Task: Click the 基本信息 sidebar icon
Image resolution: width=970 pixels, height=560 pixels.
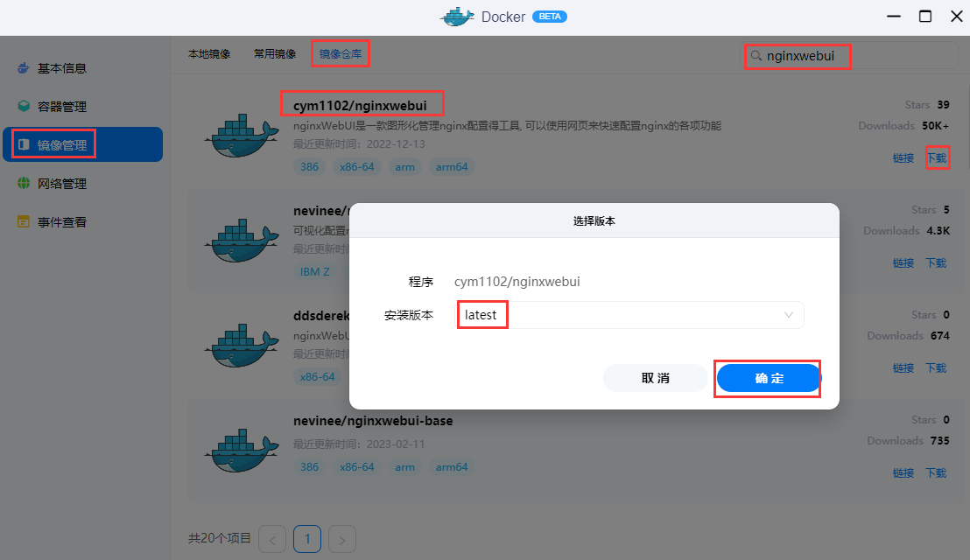Action: (24, 68)
